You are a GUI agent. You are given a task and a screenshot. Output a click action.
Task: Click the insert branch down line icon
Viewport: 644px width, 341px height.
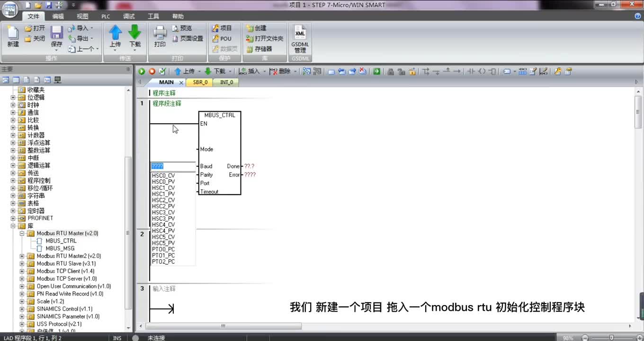tap(426, 72)
